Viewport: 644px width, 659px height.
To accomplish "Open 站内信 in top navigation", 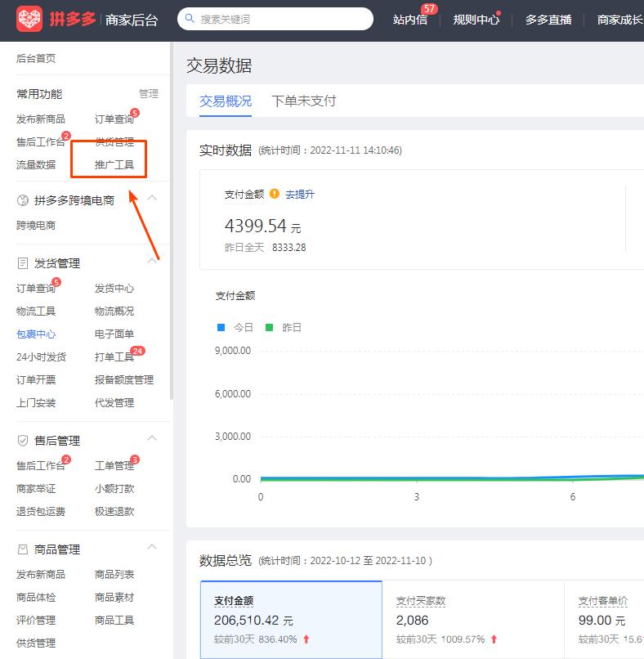I will coord(410,20).
